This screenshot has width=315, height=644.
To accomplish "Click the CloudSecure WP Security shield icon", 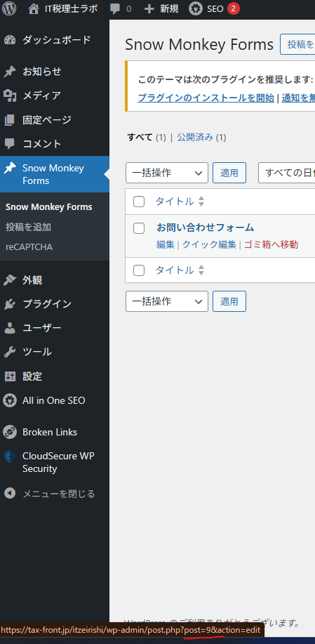I will click(x=9, y=456).
